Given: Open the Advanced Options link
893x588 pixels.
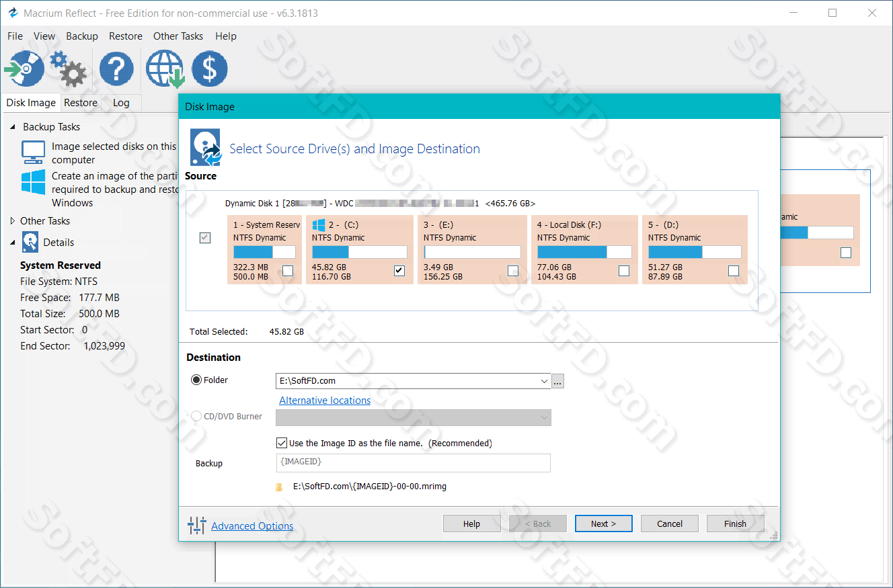Looking at the screenshot, I should 252,526.
